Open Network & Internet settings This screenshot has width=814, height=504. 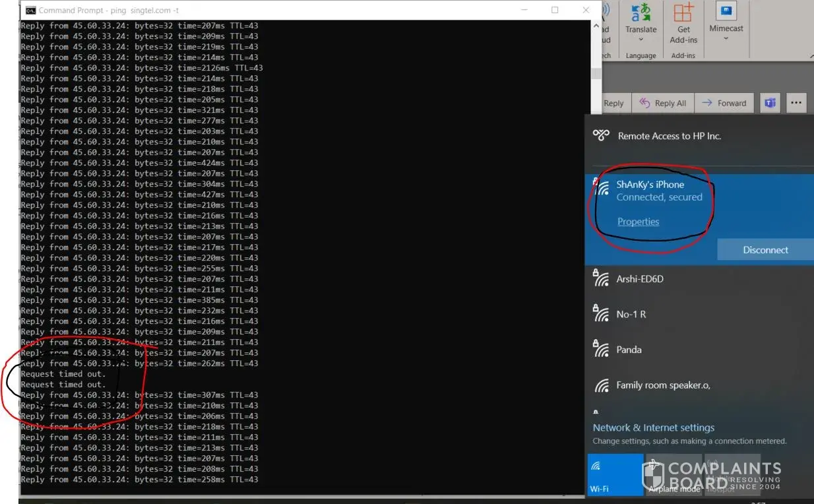point(653,427)
